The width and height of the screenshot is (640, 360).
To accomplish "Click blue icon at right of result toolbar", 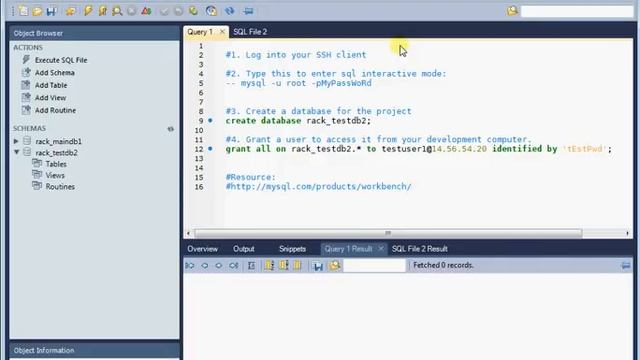I will 626,266.
